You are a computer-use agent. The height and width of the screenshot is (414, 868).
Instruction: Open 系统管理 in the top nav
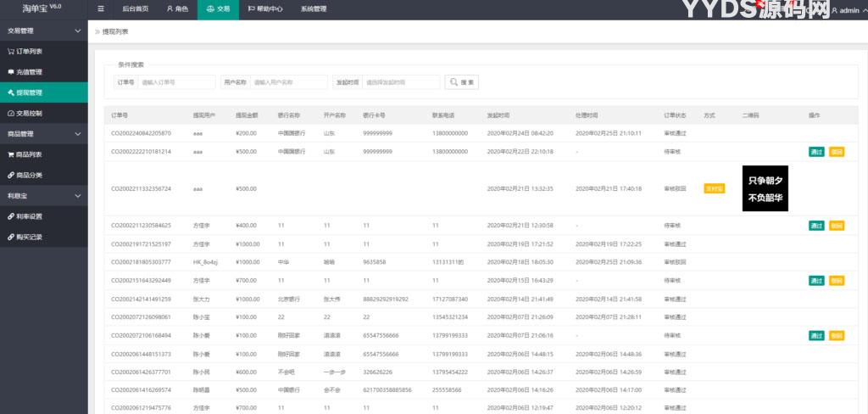coord(313,9)
